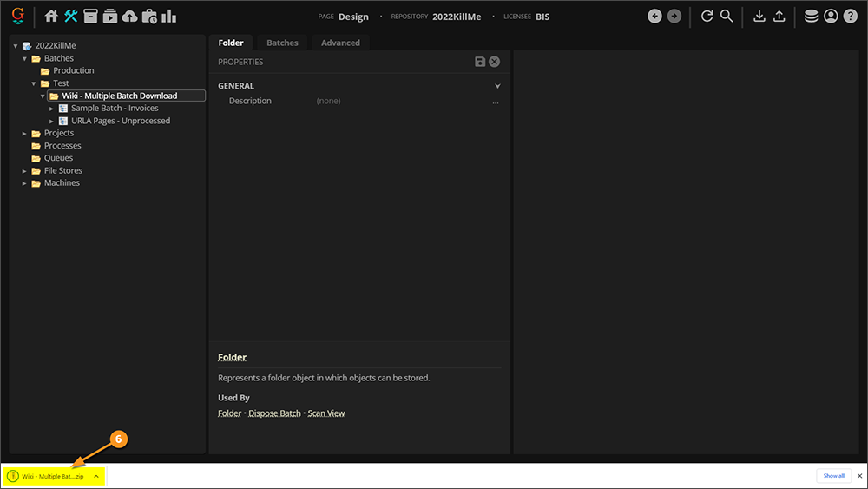Navigate back with the left arrow icon

pos(654,16)
